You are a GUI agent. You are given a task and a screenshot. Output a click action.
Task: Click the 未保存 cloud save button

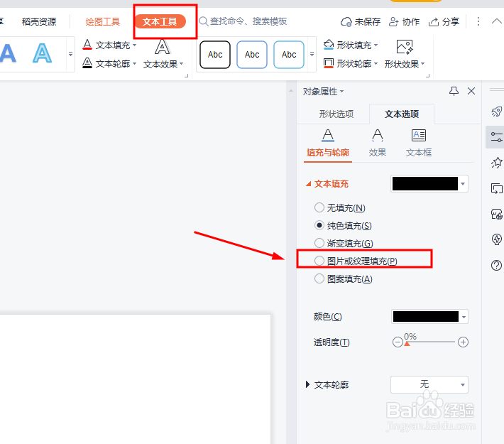tap(361, 21)
